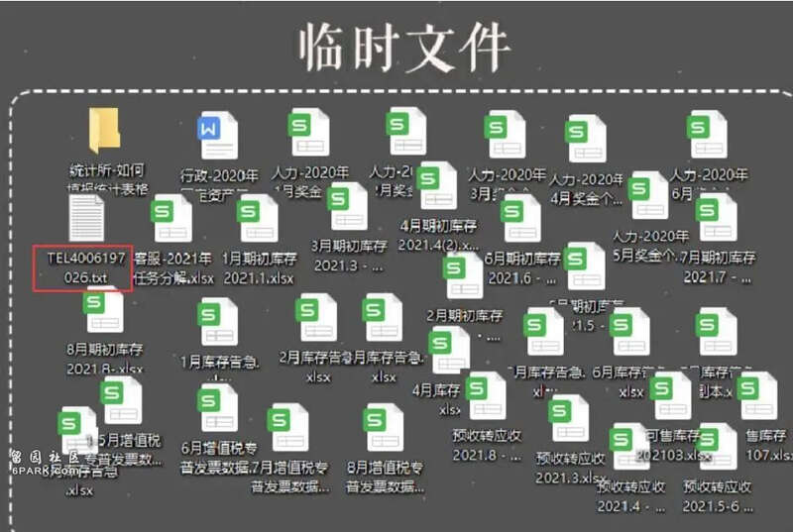Click the 人力-2020年 3月 spreadsheet icon

[505, 135]
